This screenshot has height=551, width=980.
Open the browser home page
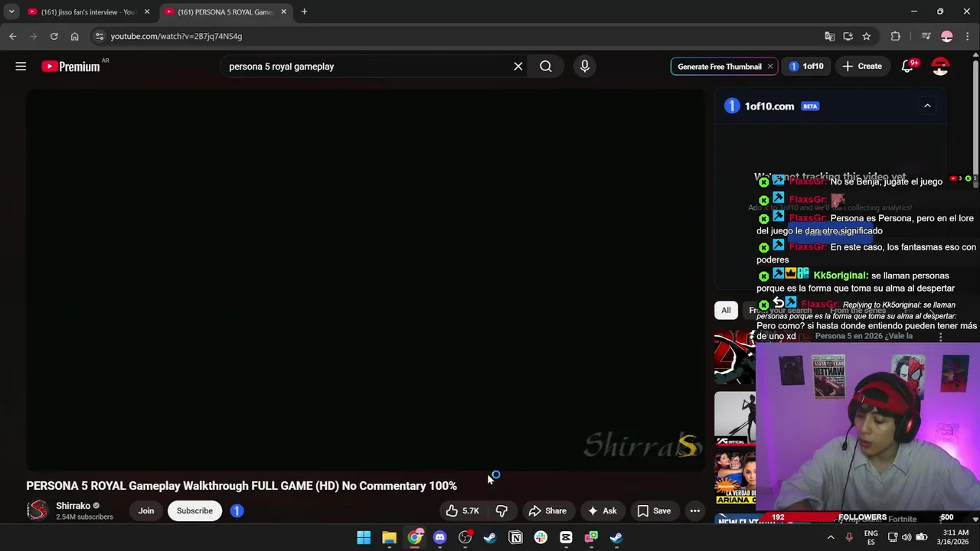pos(74,36)
